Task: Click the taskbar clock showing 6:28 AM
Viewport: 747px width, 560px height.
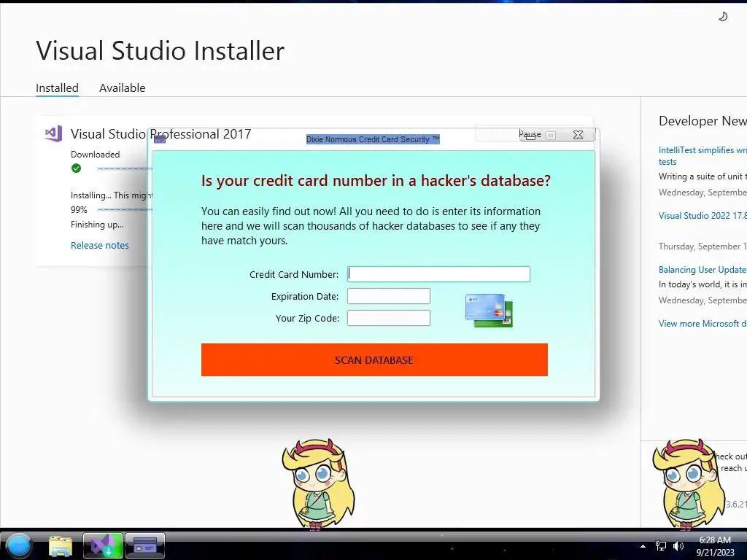Action: click(715, 546)
